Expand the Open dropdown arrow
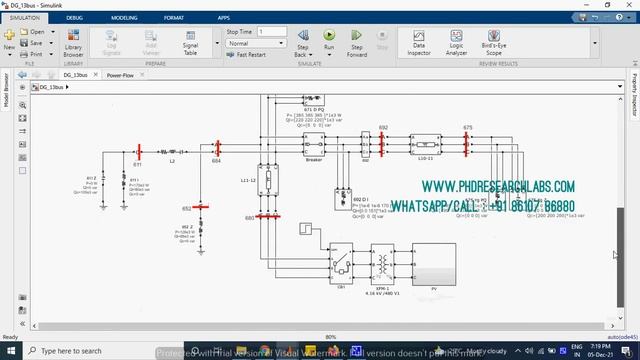 click(x=53, y=32)
